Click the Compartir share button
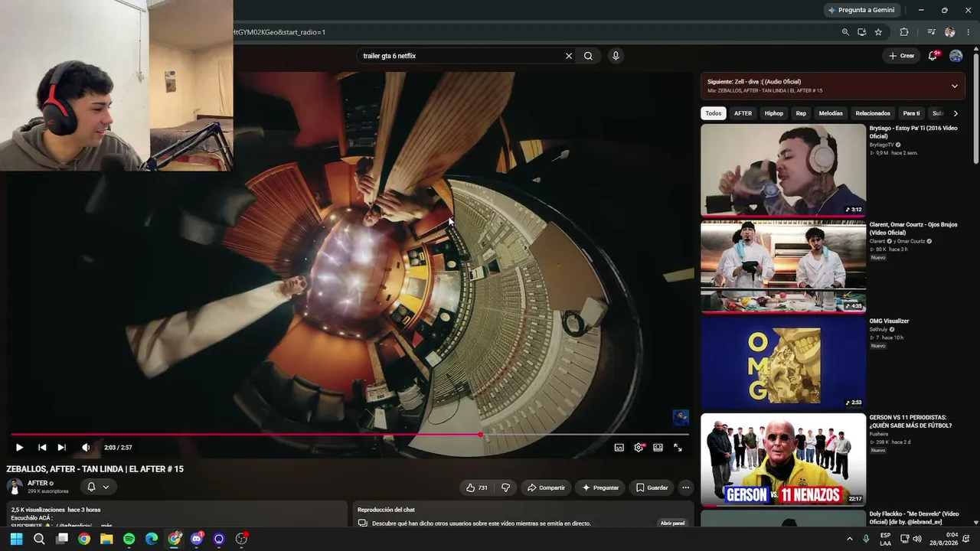The height and width of the screenshot is (551, 980). 546,487
